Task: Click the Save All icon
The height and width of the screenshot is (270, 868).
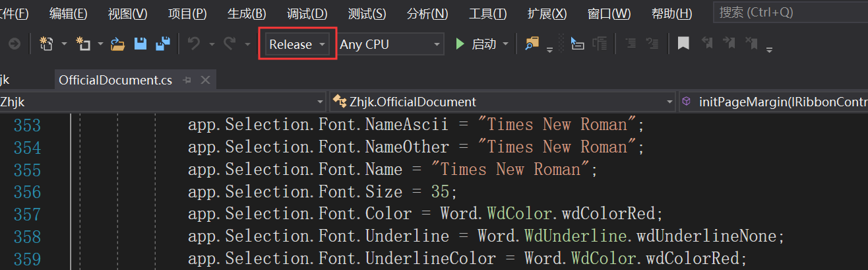Action: tap(163, 44)
